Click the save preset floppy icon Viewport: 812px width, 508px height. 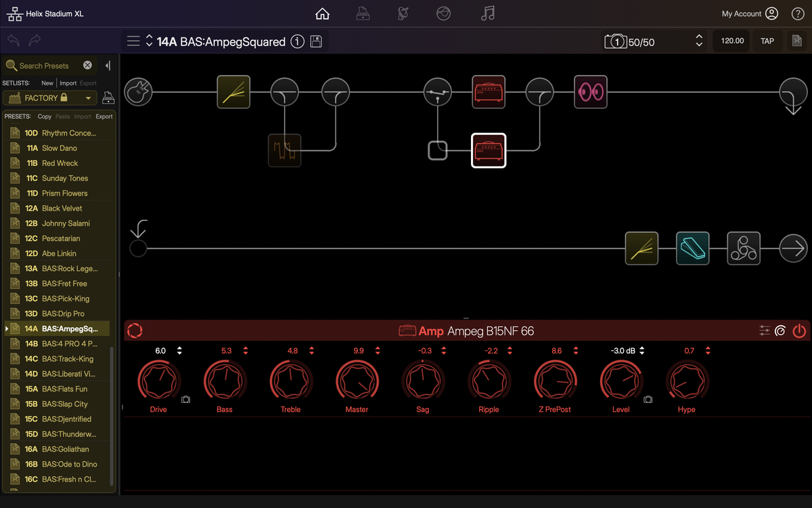pyautogui.click(x=316, y=41)
